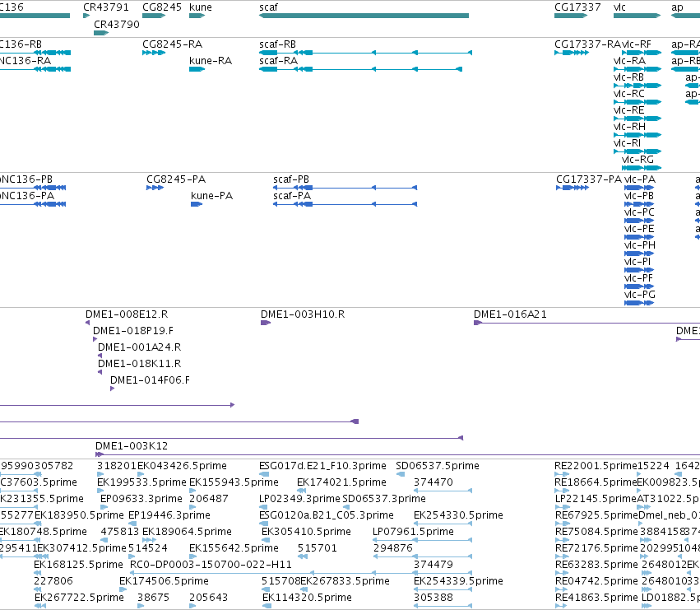Select the EK155943.5prime EST
Image resolution: width=700 pixels, height=610 pixels.
coord(192,491)
